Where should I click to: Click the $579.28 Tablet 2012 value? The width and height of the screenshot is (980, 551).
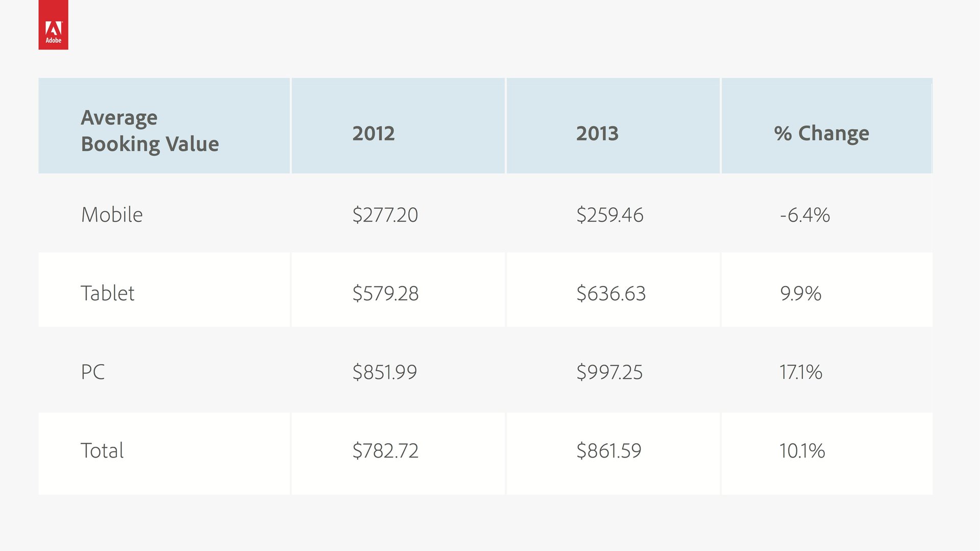[x=385, y=293]
